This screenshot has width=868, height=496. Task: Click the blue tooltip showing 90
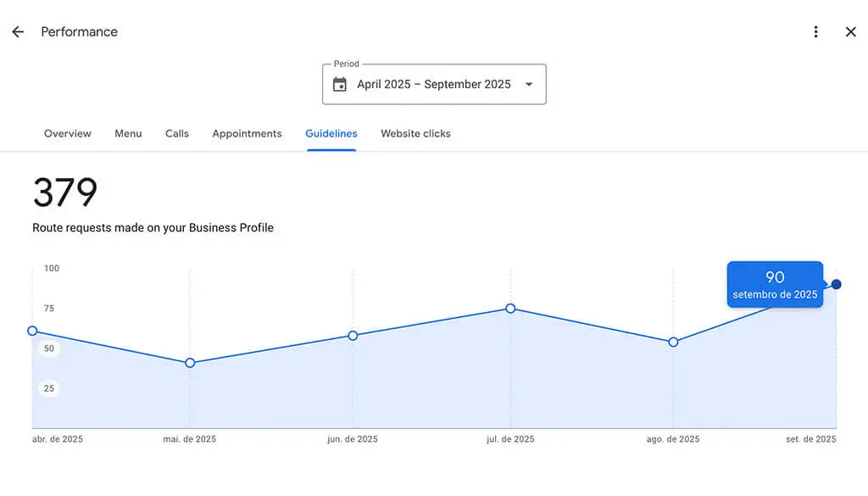(775, 284)
